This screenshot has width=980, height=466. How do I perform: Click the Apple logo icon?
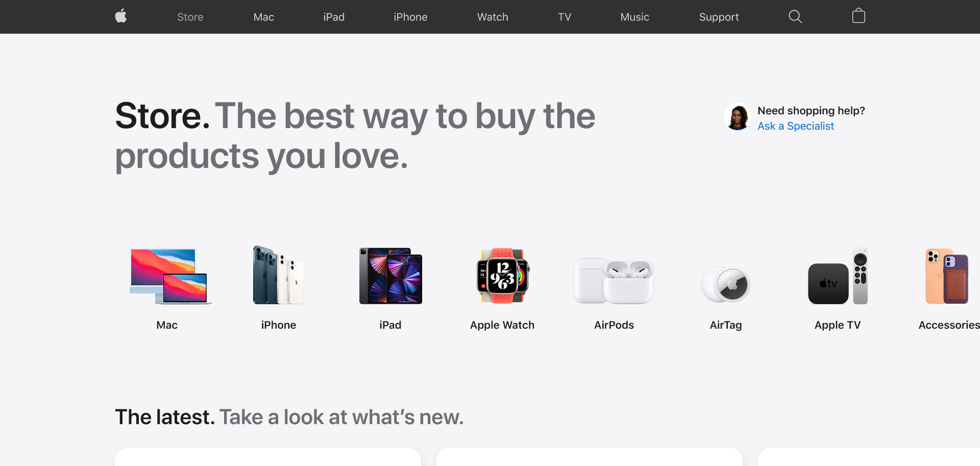tap(121, 16)
